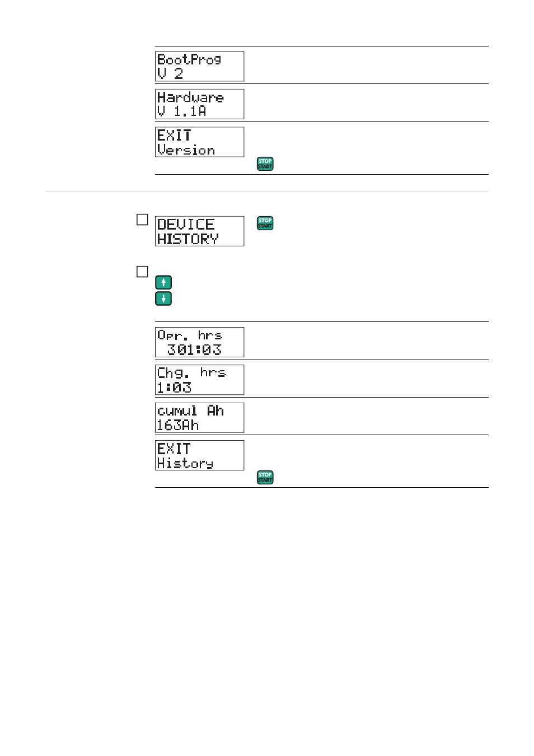Image resolution: width=534 pixels, height=756 pixels.
Task: Click the V 1.1A hardware version text
Action: coord(182,111)
